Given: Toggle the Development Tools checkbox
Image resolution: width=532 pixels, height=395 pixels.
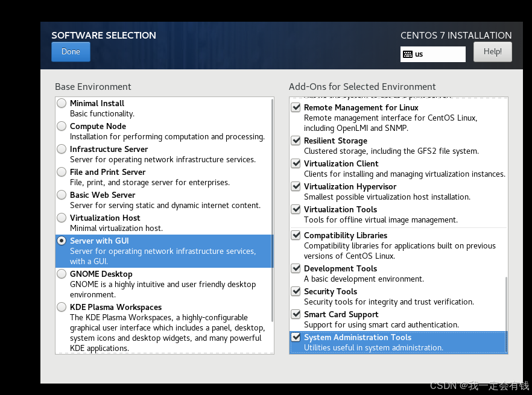Looking at the screenshot, I should 296,268.
